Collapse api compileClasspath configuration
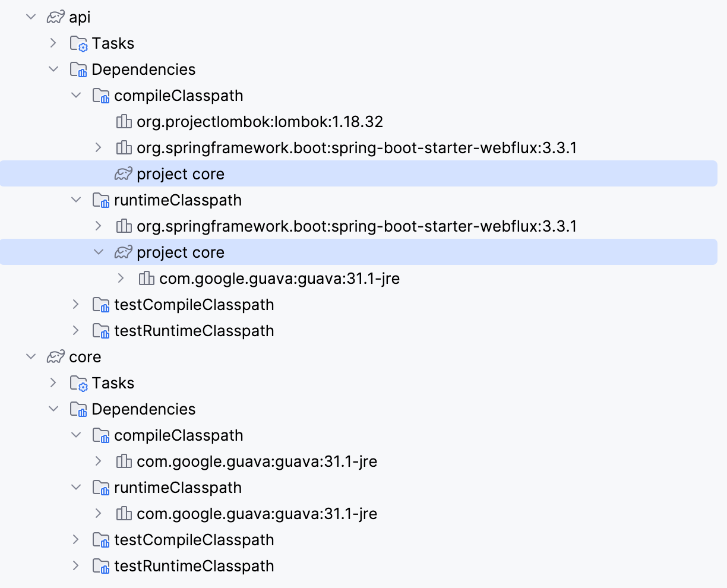This screenshot has width=727, height=588. 76,96
